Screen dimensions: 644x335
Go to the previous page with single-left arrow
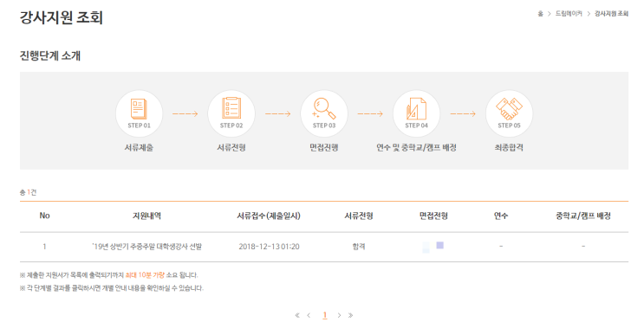click(x=309, y=315)
